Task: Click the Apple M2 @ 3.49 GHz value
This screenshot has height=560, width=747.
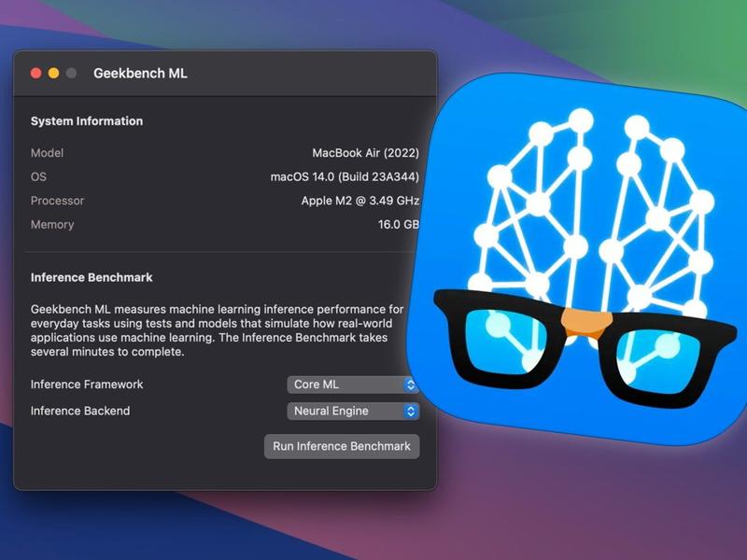Action: coord(359,201)
